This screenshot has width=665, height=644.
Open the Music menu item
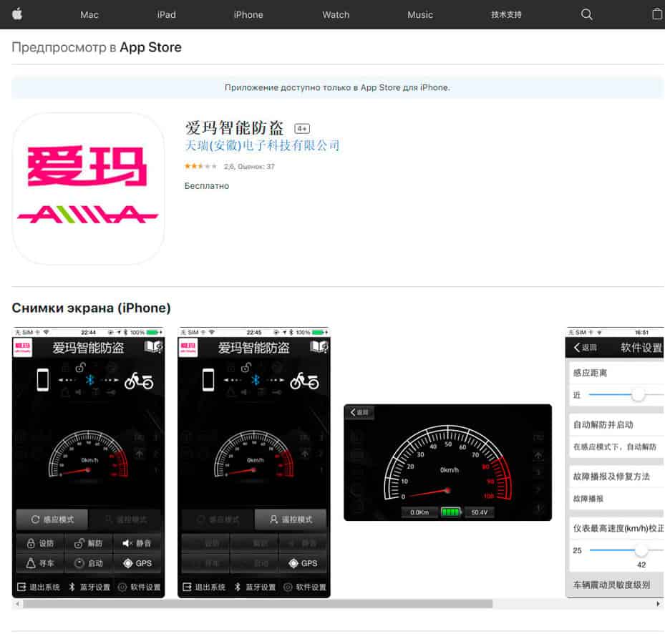click(420, 15)
